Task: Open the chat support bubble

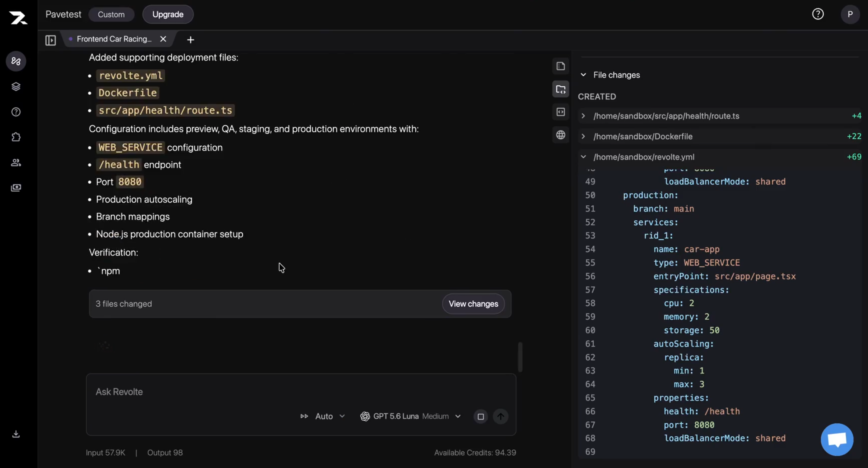Action: pyautogui.click(x=837, y=440)
